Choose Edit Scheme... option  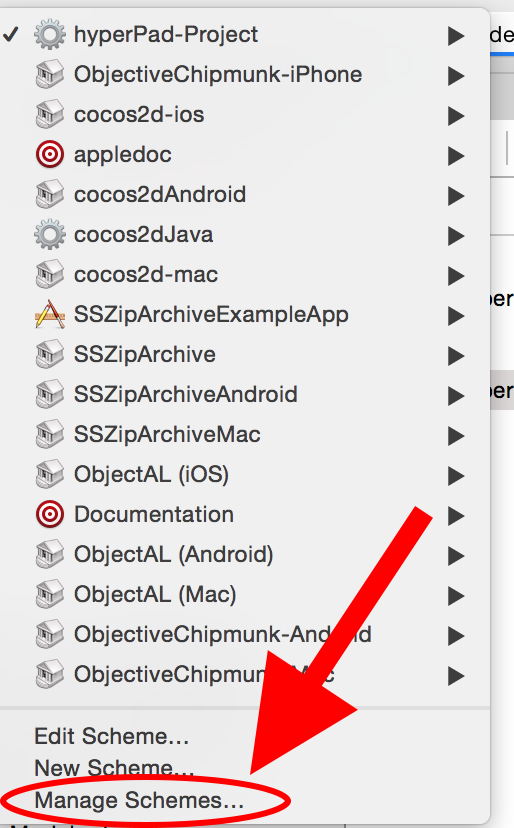coord(111,736)
